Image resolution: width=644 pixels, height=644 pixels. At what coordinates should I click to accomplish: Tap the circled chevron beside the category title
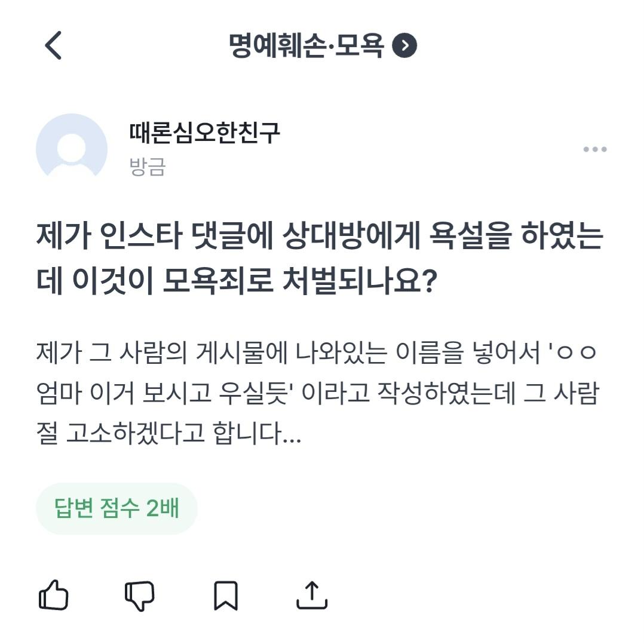click(x=404, y=46)
